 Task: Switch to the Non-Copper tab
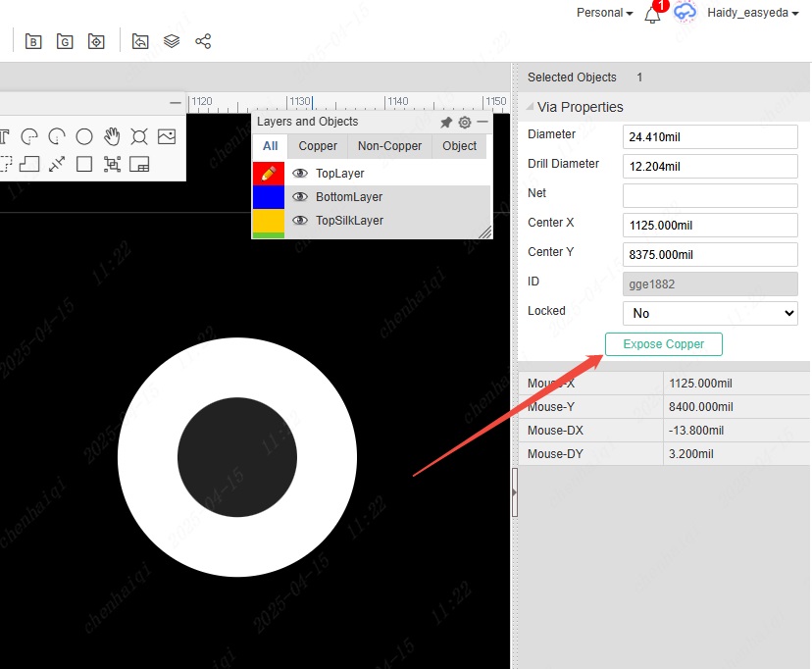click(389, 146)
